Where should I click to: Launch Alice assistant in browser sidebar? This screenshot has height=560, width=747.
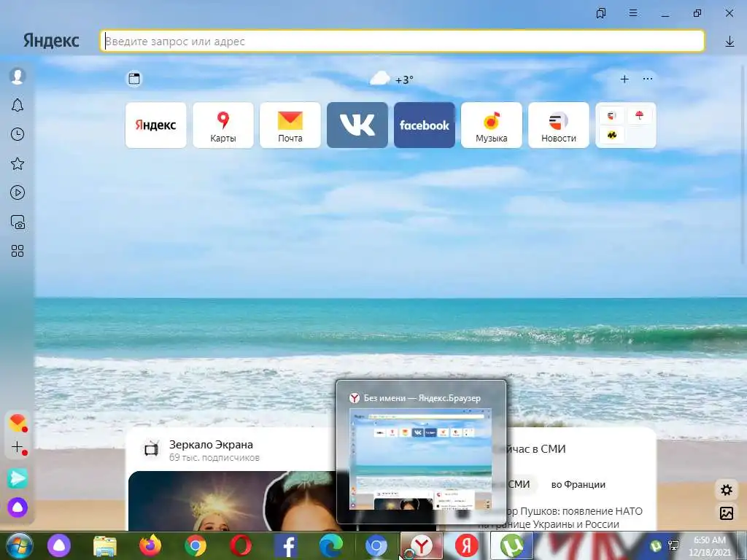click(18, 507)
